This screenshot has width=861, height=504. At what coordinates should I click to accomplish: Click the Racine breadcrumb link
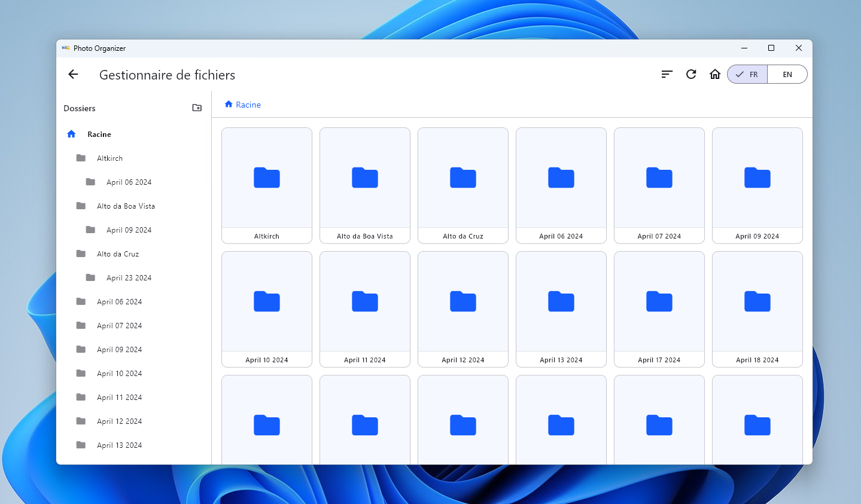click(248, 105)
